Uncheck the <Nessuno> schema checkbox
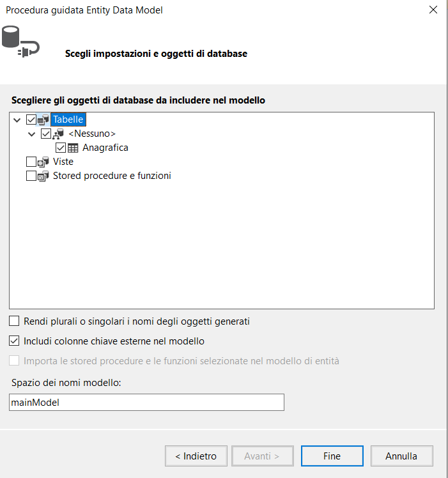448x478 pixels. point(46,134)
